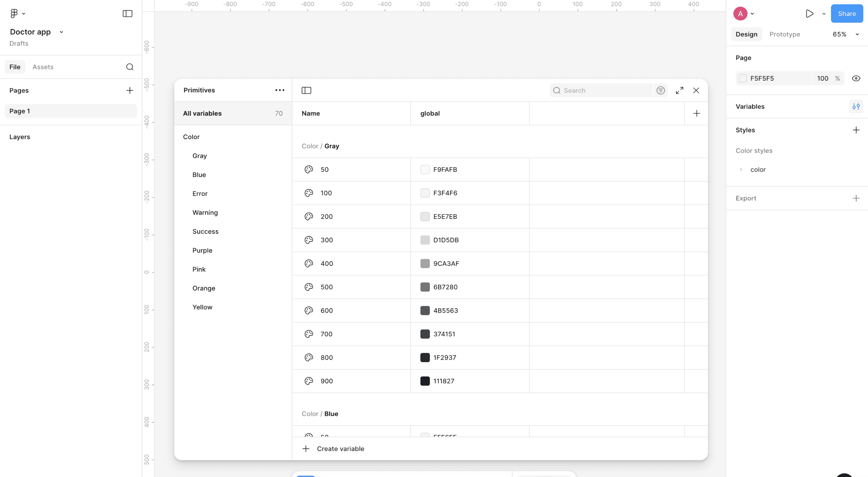Open variables settings icon in Design panel
This screenshot has height=477, width=868.
pyautogui.click(x=856, y=106)
